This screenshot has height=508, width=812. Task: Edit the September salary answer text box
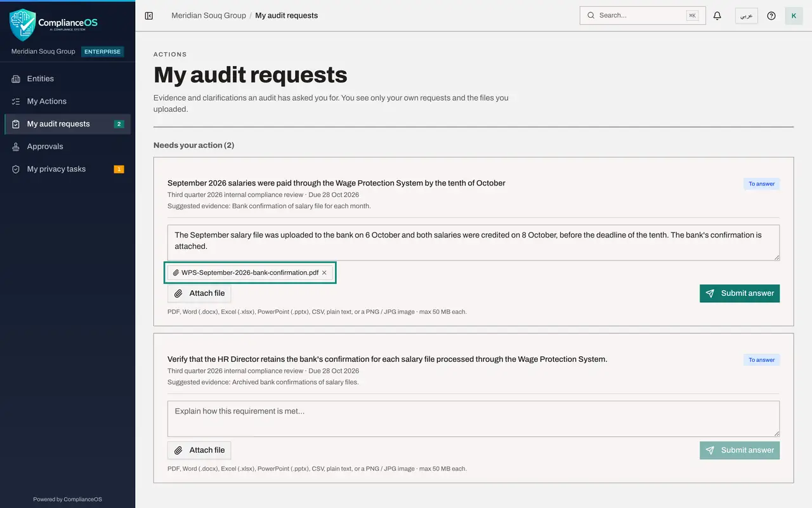[x=473, y=242]
